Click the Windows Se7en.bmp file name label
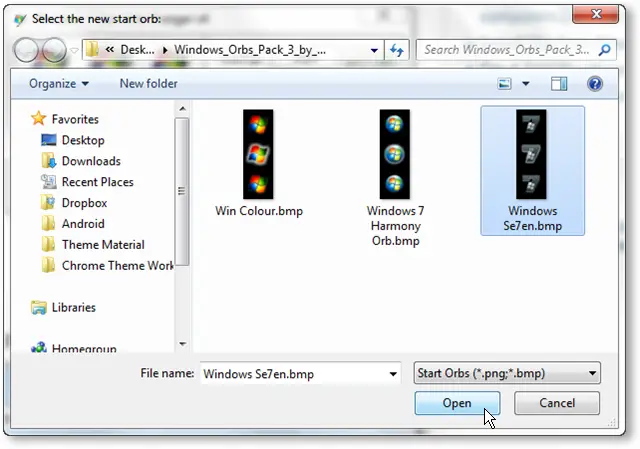The image size is (640, 449). pos(532,218)
